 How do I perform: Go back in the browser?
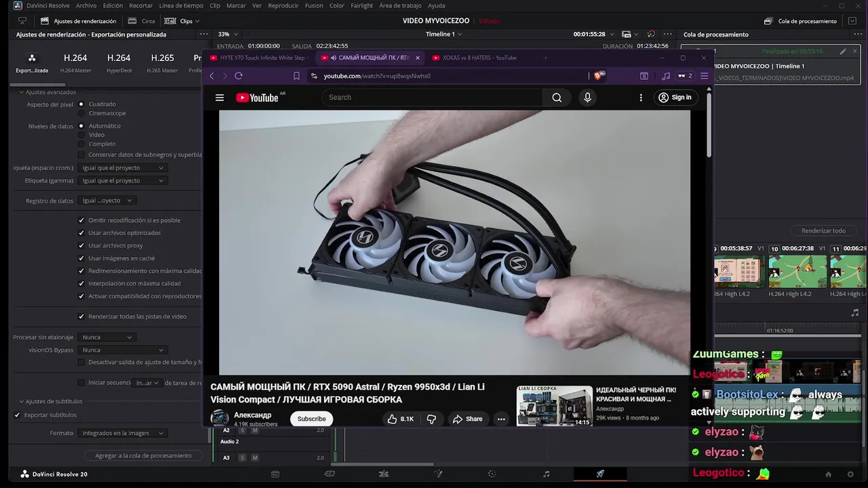[212, 76]
